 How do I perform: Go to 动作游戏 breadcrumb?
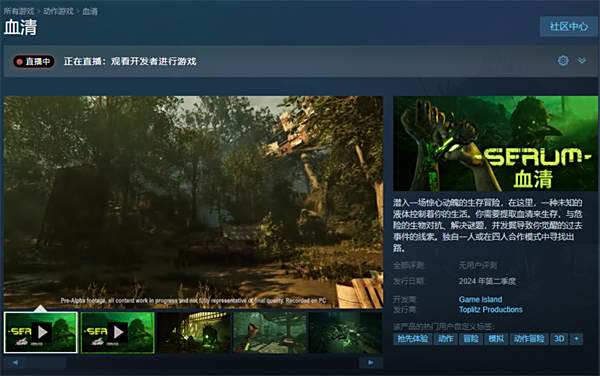(x=58, y=11)
